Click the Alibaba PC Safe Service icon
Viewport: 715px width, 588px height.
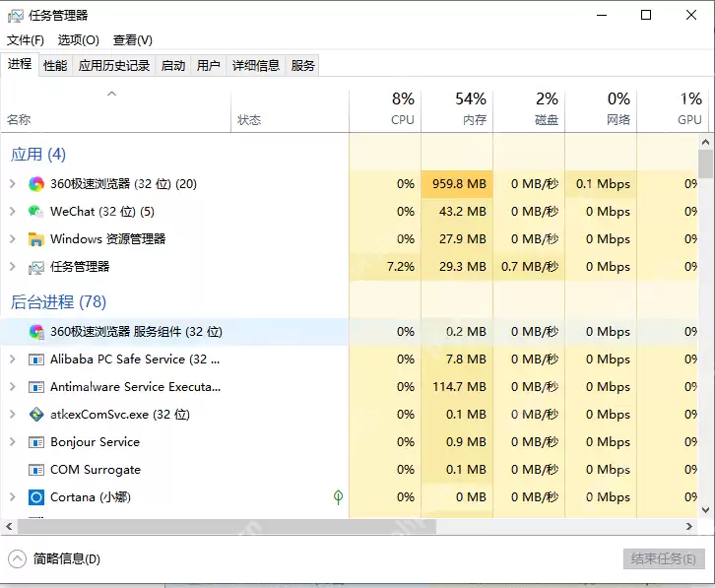click(36, 359)
